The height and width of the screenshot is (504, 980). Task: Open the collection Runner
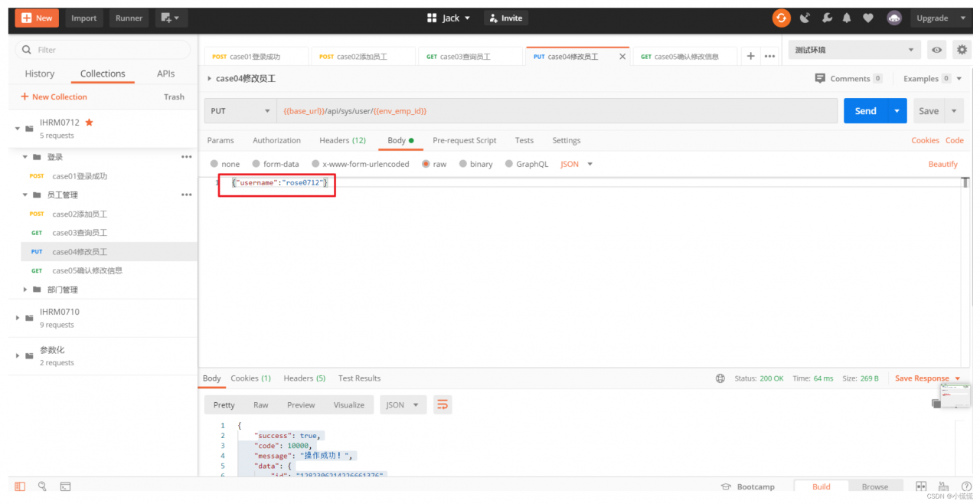tap(129, 18)
